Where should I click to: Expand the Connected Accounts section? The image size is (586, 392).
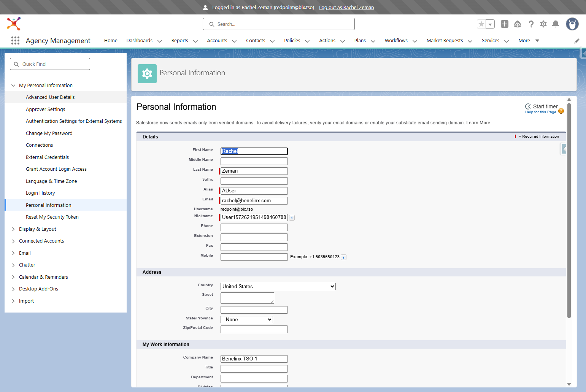click(13, 241)
